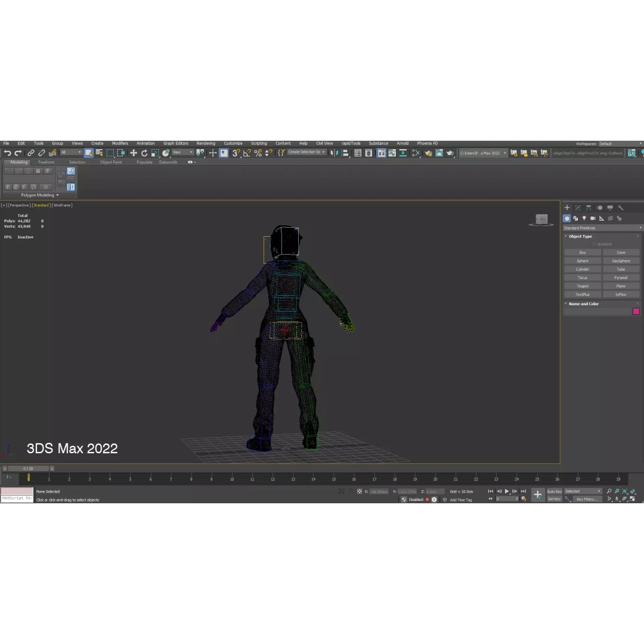Open the project path dropdown

pos(482,153)
